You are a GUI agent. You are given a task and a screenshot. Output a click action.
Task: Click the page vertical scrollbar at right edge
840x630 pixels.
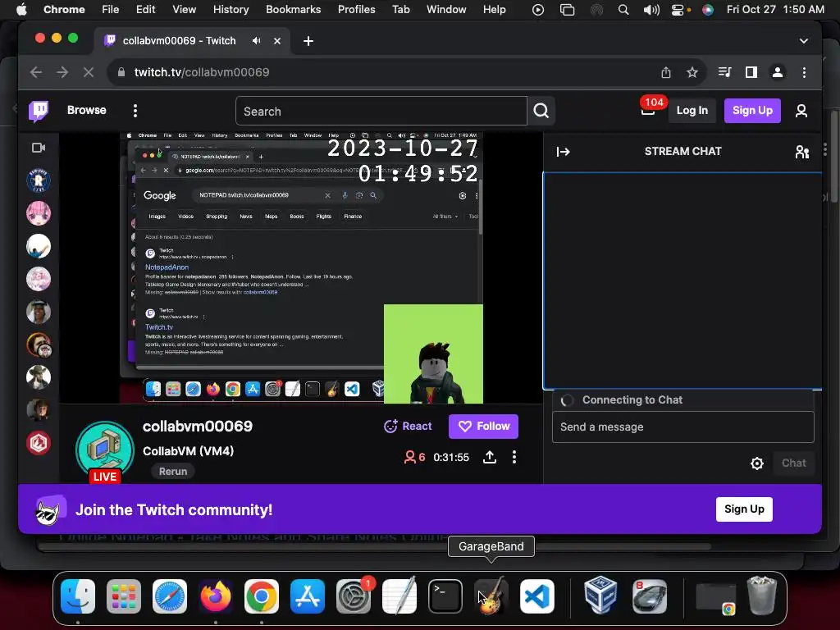coord(834,155)
